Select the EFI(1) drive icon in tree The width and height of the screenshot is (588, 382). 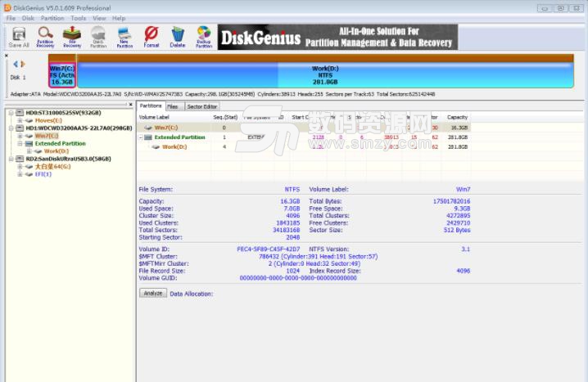coord(29,174)
